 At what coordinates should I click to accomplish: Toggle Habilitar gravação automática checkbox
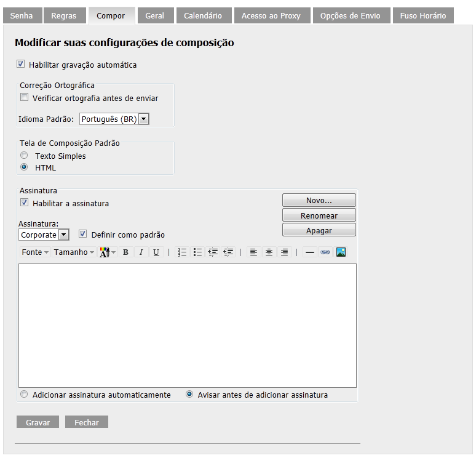click(x=21, y=64)
